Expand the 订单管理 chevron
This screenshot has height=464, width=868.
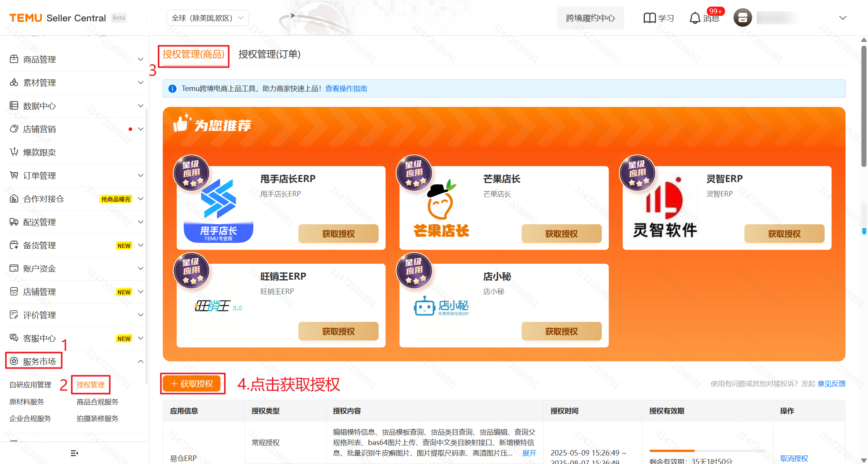(141, 175)
